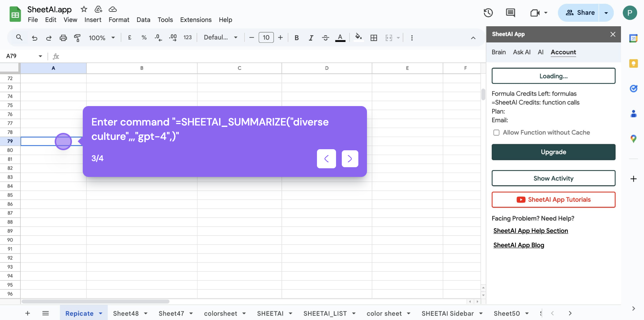644x320 pixels.
Task: Open the File menu
Action: [33, 20]
